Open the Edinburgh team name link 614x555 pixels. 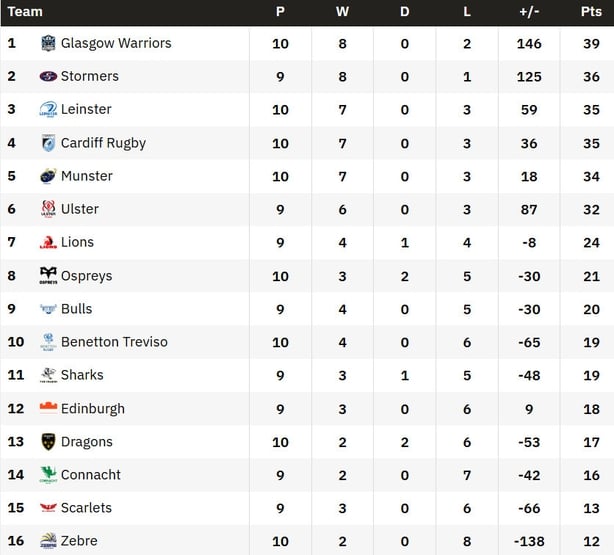point(93,409)
